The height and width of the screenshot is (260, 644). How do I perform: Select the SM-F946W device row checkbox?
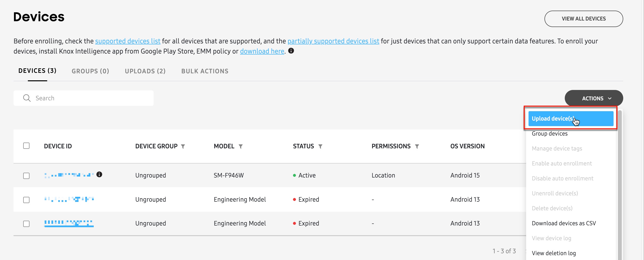[26, 176]
